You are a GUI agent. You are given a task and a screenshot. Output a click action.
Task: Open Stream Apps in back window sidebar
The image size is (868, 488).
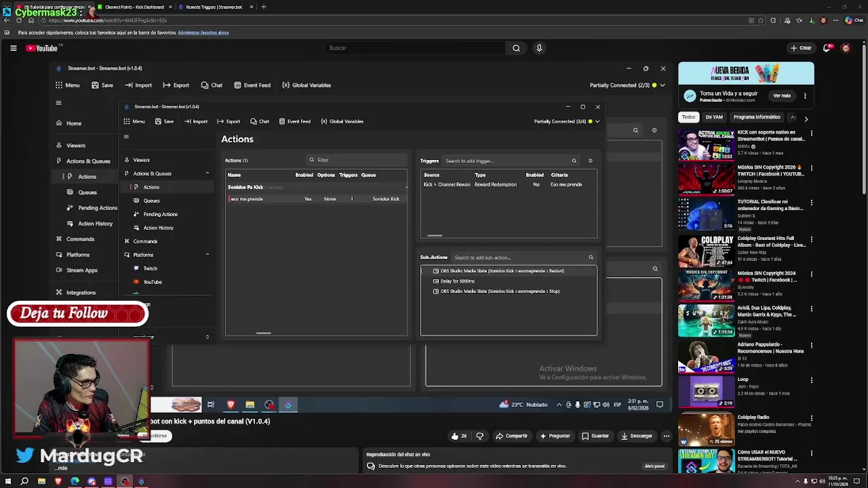click(x=81, y=270)
